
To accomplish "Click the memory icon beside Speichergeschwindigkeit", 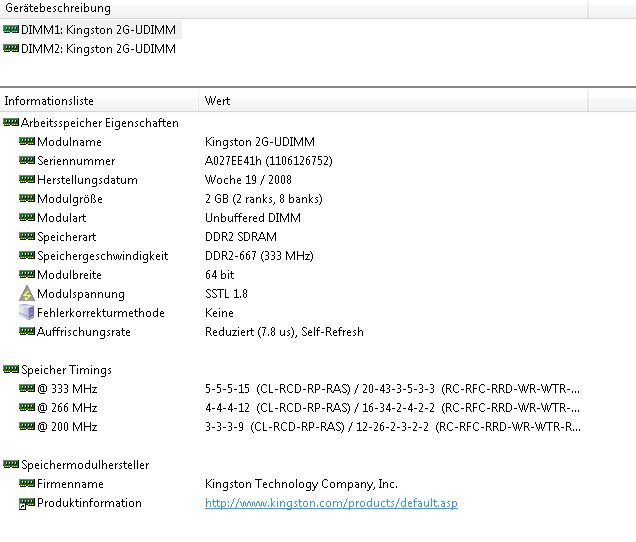I will coord(27,255).
